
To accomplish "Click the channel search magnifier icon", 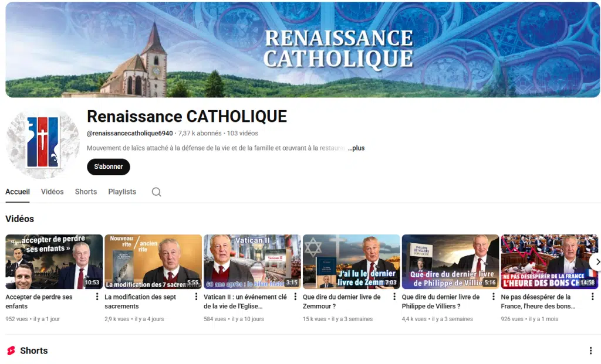I will [x=156, y=192].
